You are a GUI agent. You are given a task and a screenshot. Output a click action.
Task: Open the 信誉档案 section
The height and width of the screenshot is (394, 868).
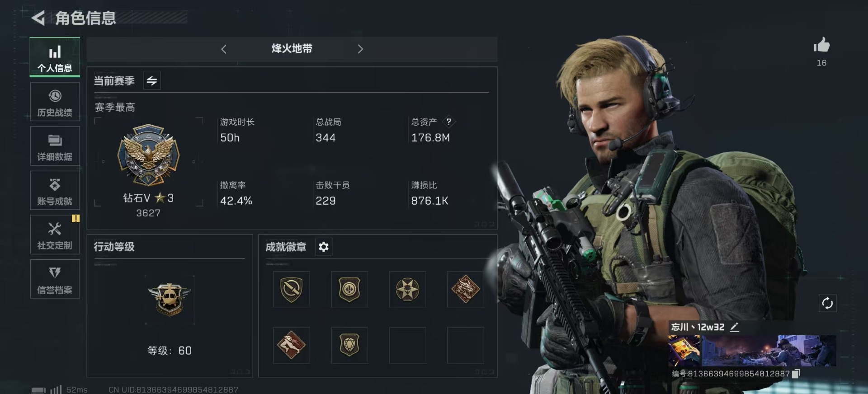coord(55,279)
